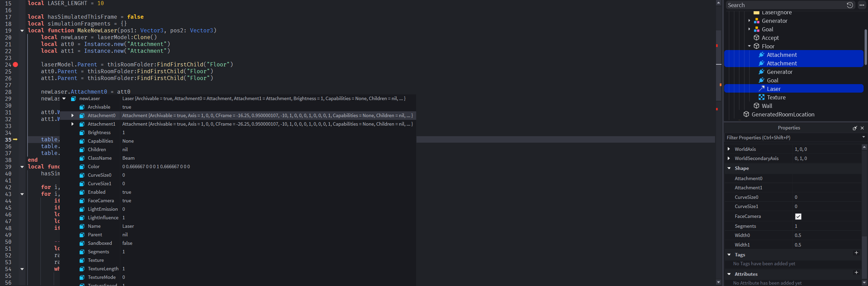Image resolution: width=868 pixels, height=286 pixels.
Task: Collapse the newLaser debug tooltip entry
Action: click(64, 99)
